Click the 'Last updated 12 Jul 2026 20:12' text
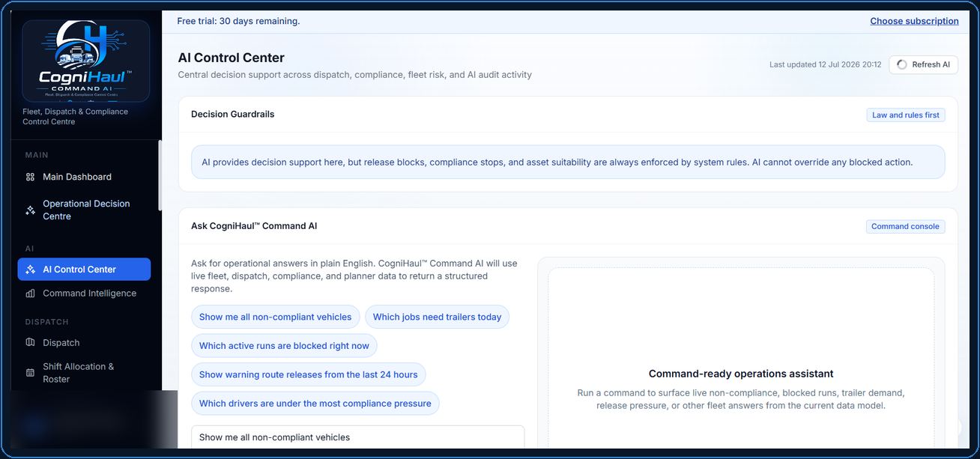This screenshot has height=459, width=980. (826, 64)
